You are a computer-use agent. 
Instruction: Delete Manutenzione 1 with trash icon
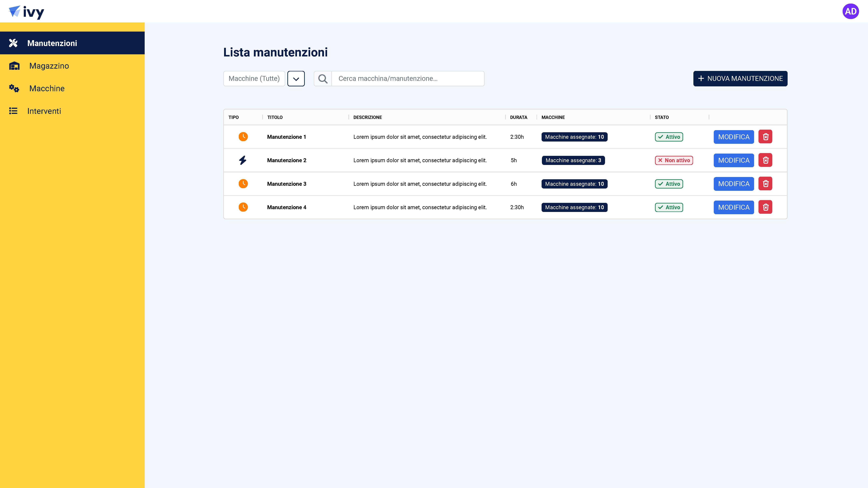[765, 137]
